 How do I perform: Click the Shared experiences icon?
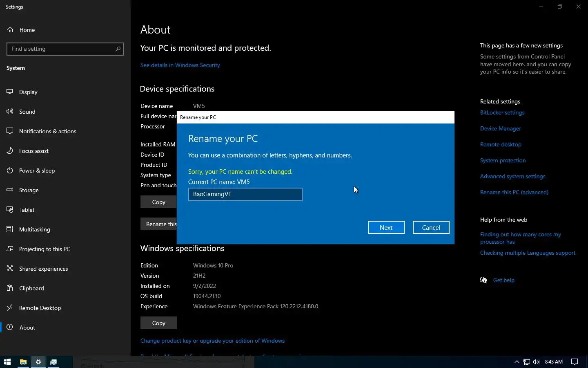tap(10, 269)
